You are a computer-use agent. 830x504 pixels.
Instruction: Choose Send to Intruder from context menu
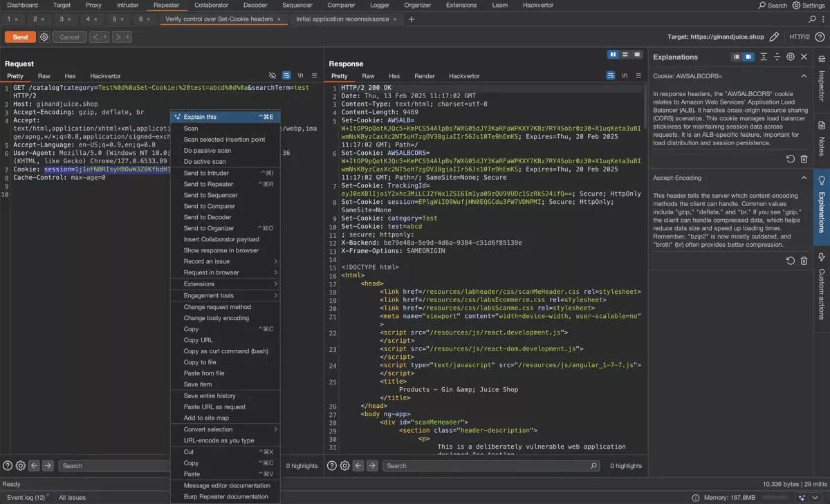(x=206, y=173)
